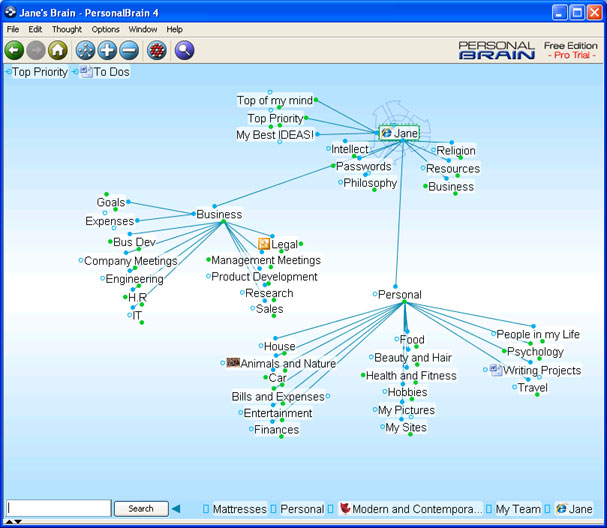Viewport: 607px width, 528px height.
Task: Click the magnifying glass search icon
Action: 184,50
